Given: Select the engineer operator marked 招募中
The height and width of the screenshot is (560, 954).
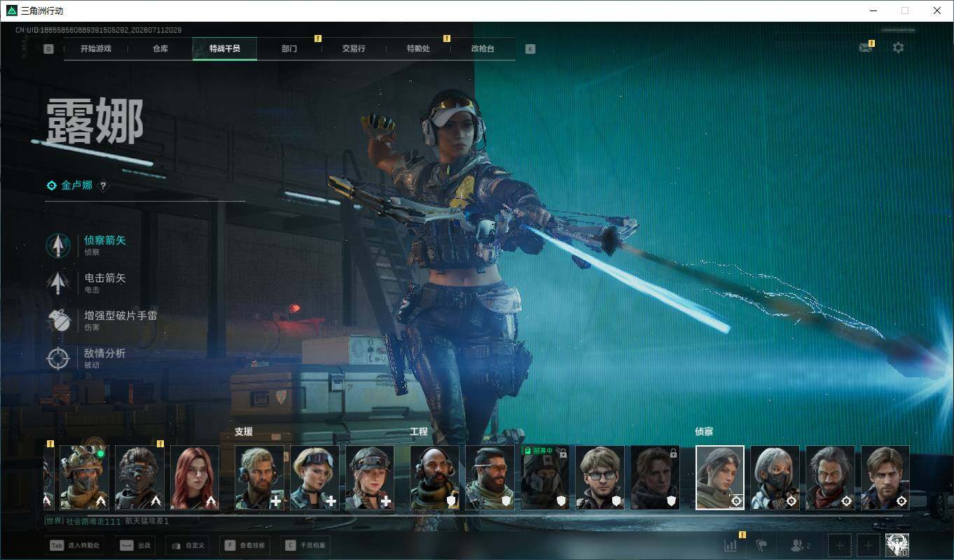Looking at the screenshot, I should coord(545,477).
